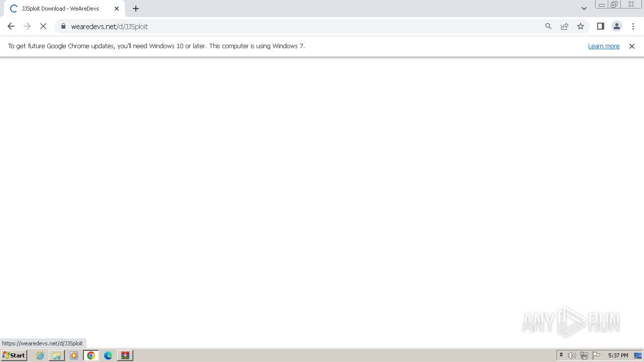This screenshot has width=644, height=362.
Task: View site information via lock icon
Action: (x=63, y=26)
